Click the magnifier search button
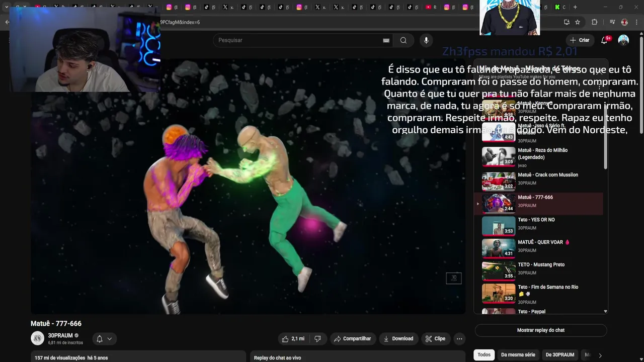 tap(404, 40)
